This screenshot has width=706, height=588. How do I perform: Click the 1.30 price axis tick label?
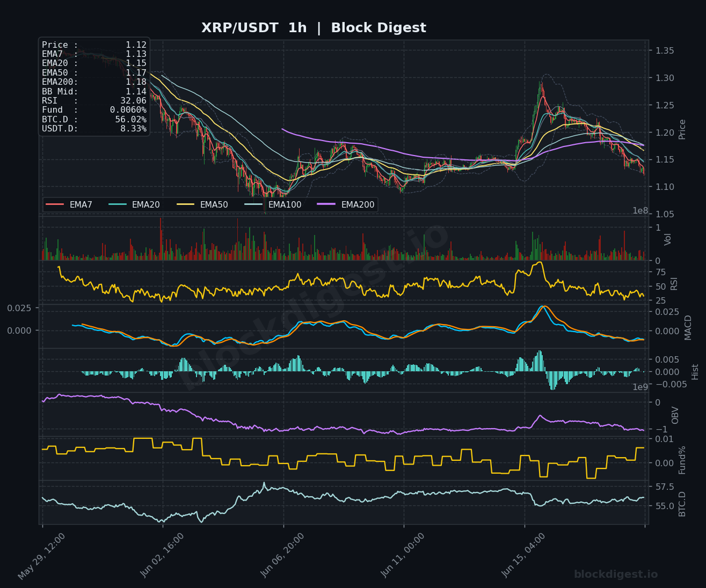(x=665, y=78)
